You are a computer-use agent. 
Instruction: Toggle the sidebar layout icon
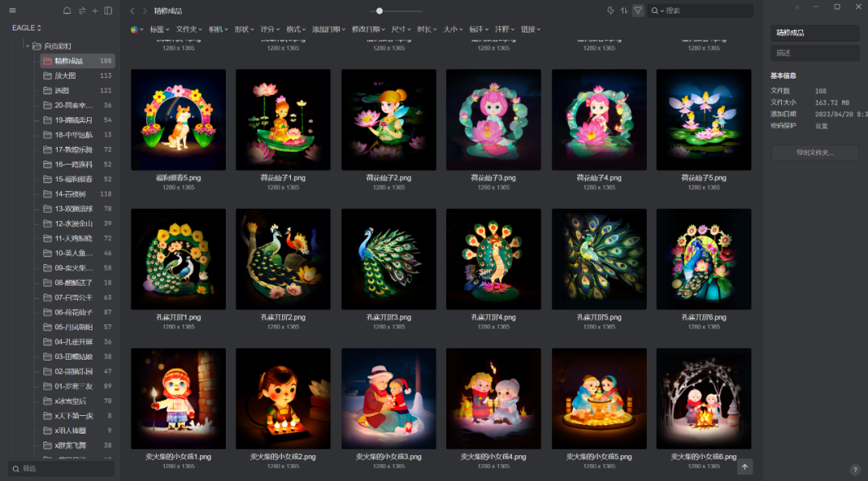108,10
